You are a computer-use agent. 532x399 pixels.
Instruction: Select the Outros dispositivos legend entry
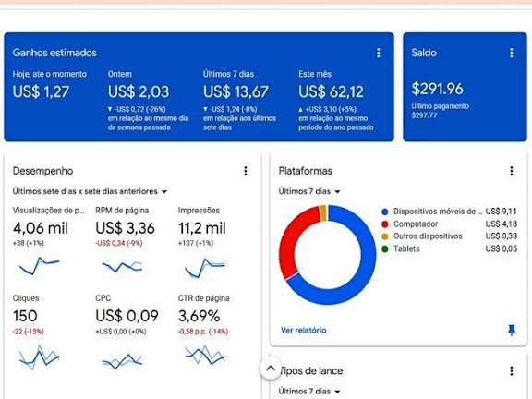coord(428,236)
